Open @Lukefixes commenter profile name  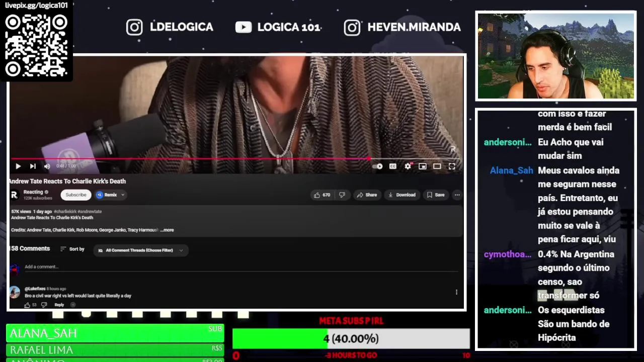pyautogui.click(x=35, y=289)
